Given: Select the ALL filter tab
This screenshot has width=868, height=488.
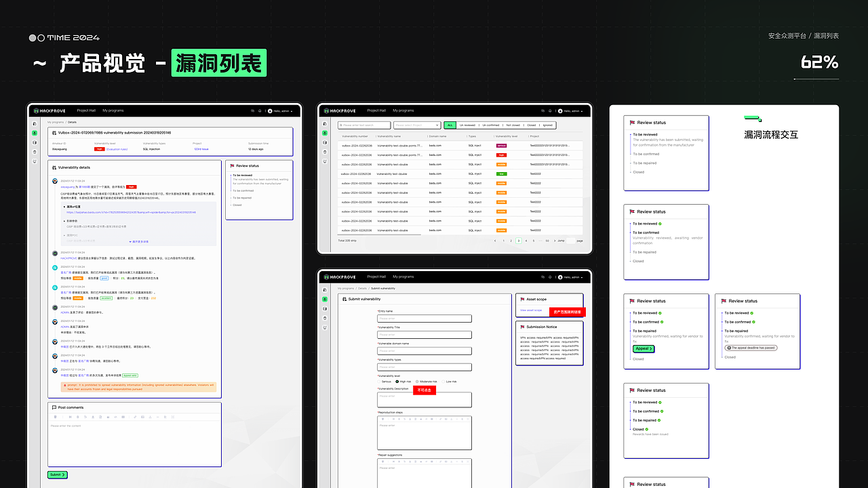Looking at the screenshot, I should tap(450, 125).
